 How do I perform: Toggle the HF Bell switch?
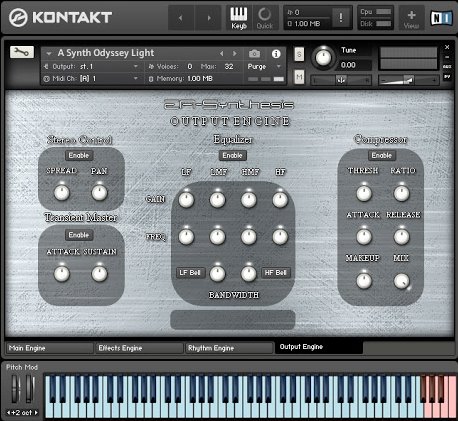pyautogui.click(x=275, y=273)
